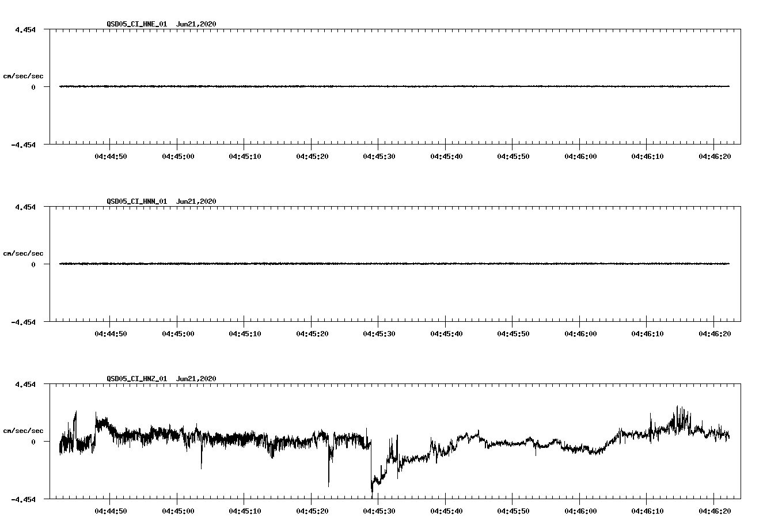
Task: Click the 04:45:40 label under HNN plot
Action: (x=446, y=333)
